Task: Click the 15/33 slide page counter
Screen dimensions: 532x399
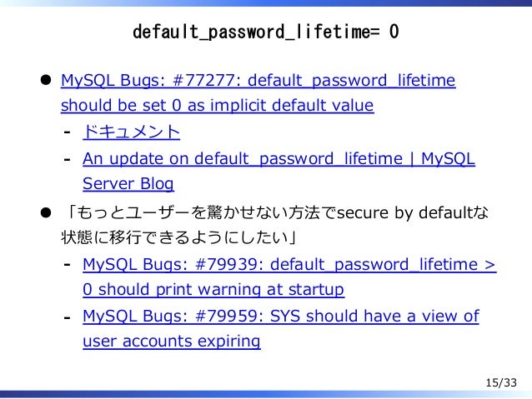Action: click(x=501, y=382)
